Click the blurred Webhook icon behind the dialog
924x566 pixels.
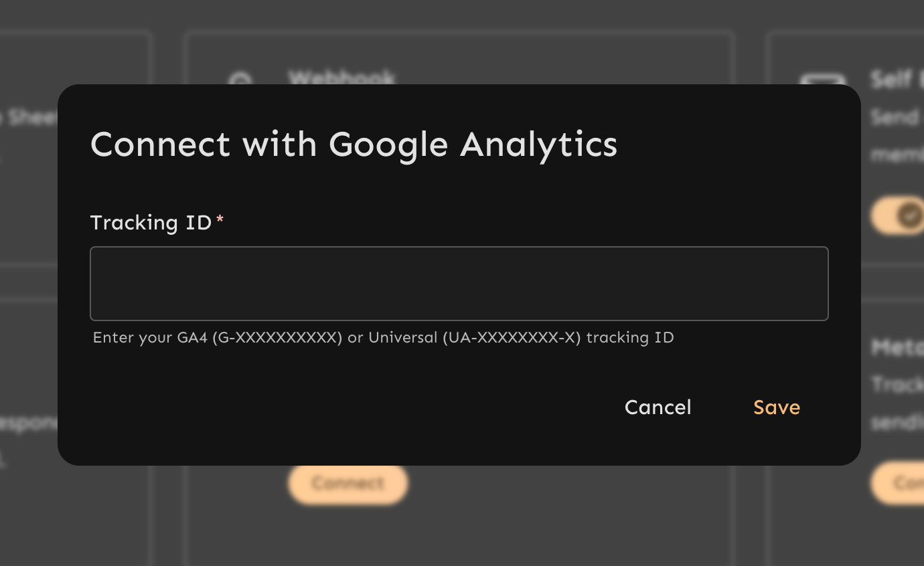pos(240,81)
